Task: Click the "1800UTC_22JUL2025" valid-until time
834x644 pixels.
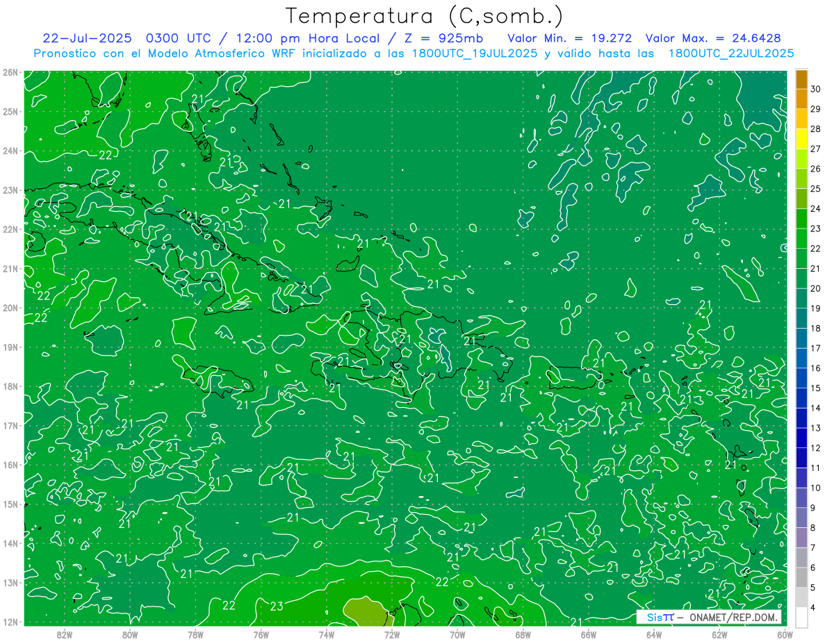Action: [x=730, y=53]
